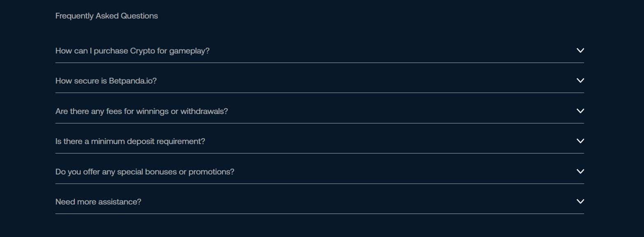Image resolution: width=644 pixels, height=237 pixels.
Task: Toggle the chevron for the minimum deposit question
Action: point(580,141)
